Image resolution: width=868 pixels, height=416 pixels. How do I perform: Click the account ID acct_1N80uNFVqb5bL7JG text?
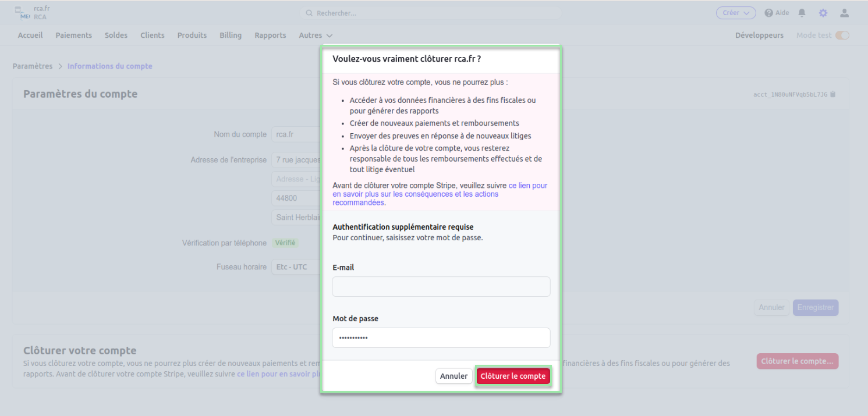coord(790,94)
